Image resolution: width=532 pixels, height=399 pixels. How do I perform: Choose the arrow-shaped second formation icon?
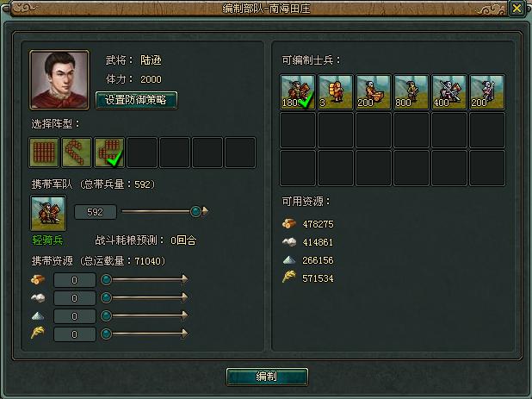[77, 153]
